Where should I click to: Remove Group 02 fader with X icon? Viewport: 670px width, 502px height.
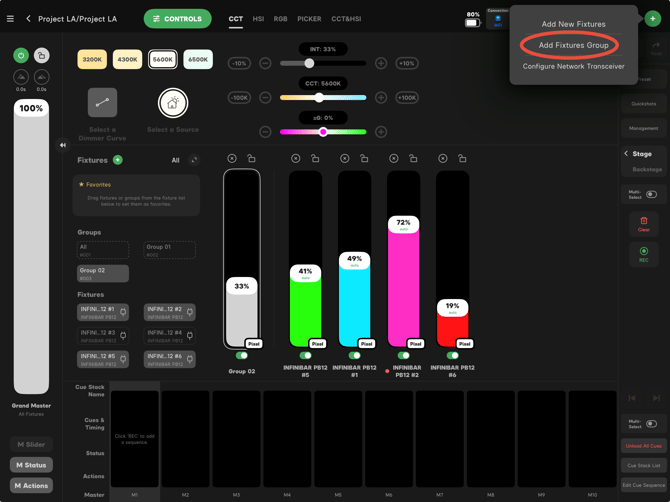tap(232, 159)
